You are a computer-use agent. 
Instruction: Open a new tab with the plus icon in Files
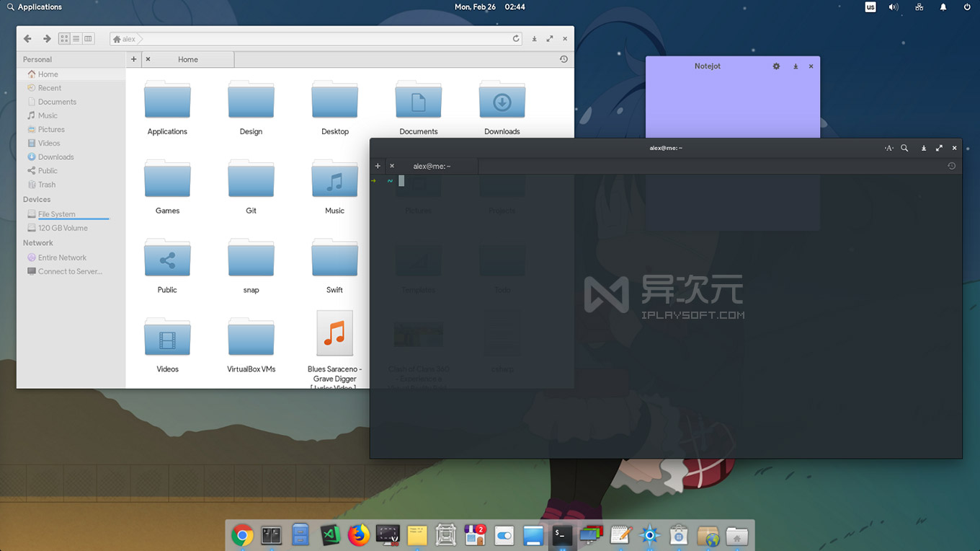[133, 59]
